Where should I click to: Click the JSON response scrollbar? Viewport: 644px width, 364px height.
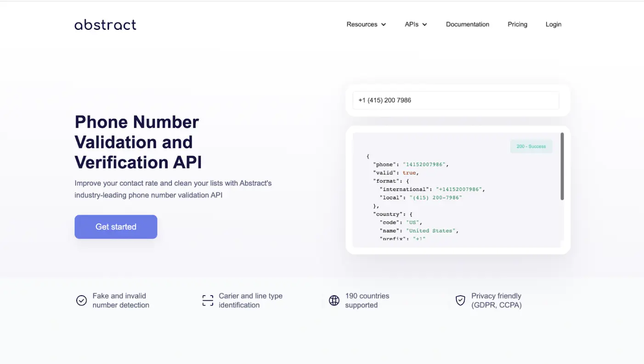(562, 166)
